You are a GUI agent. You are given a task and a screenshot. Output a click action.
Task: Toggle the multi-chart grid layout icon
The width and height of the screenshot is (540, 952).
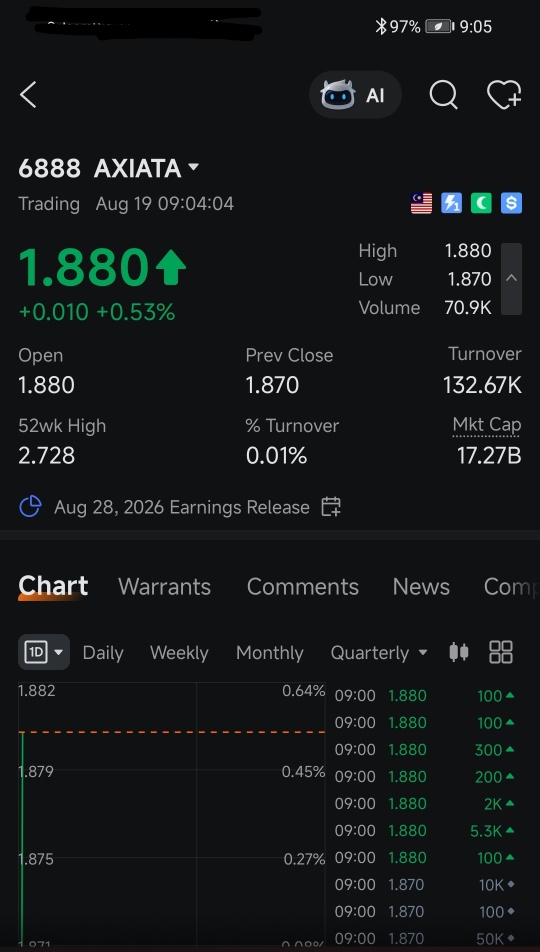tap(501, 653)
